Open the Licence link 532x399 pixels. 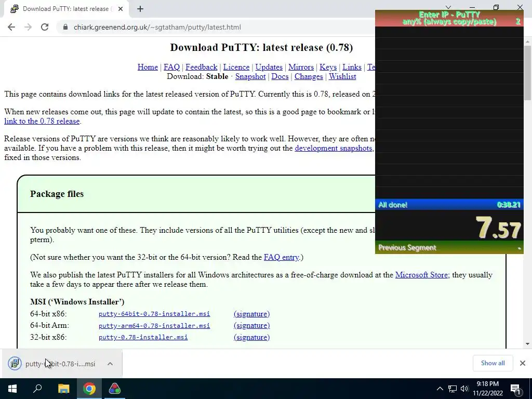point(236,67)
